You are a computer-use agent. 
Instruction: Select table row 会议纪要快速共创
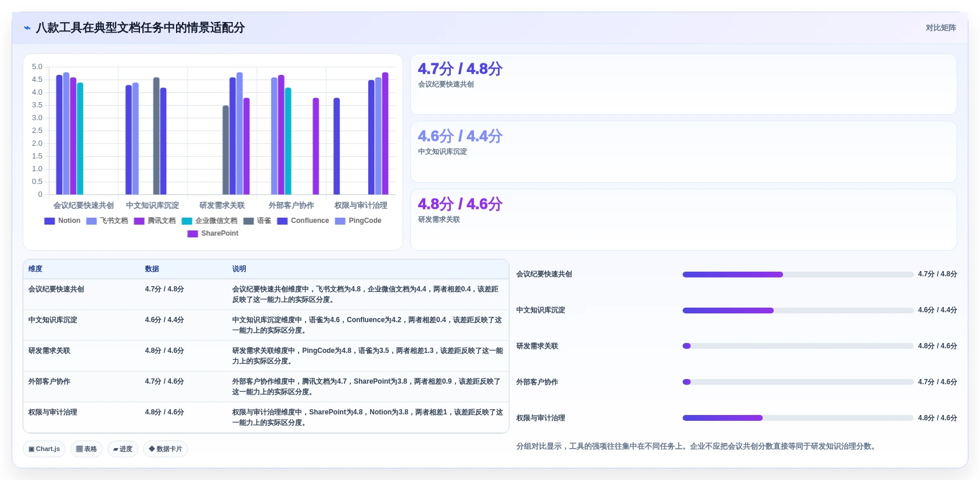(x=266, y=294)
